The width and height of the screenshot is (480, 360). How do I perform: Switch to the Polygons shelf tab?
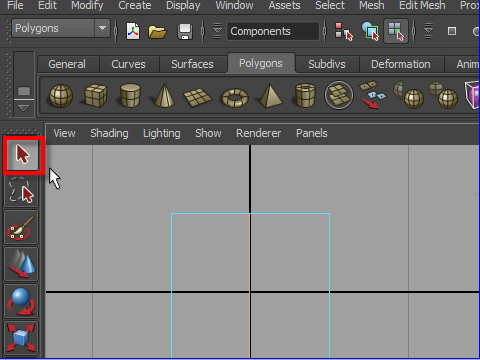tap(261, 63)
